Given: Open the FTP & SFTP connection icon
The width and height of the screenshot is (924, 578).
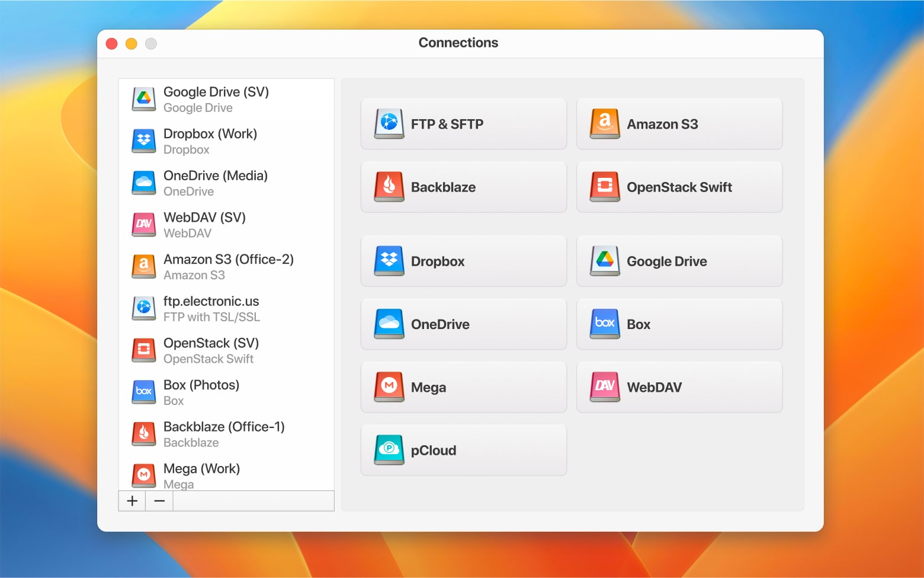Looking at the screenshot, I should 388,124.
